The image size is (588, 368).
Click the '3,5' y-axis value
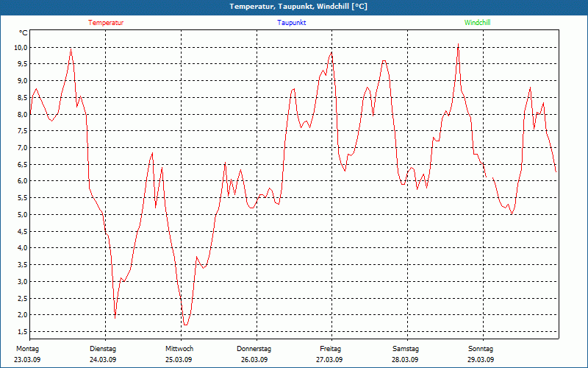click(23, 264)
